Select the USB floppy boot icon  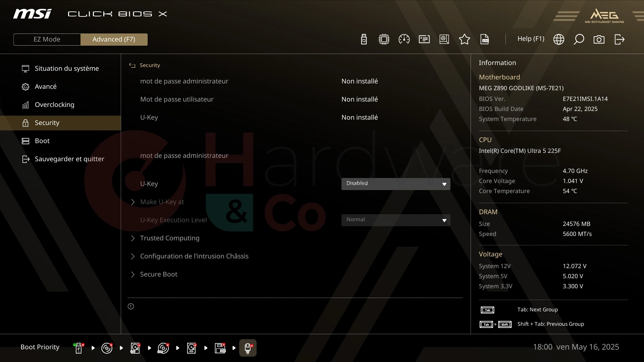220,348
